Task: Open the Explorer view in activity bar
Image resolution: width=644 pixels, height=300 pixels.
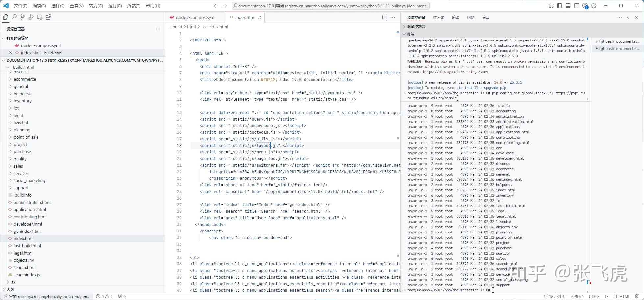Action: point(6,17)
